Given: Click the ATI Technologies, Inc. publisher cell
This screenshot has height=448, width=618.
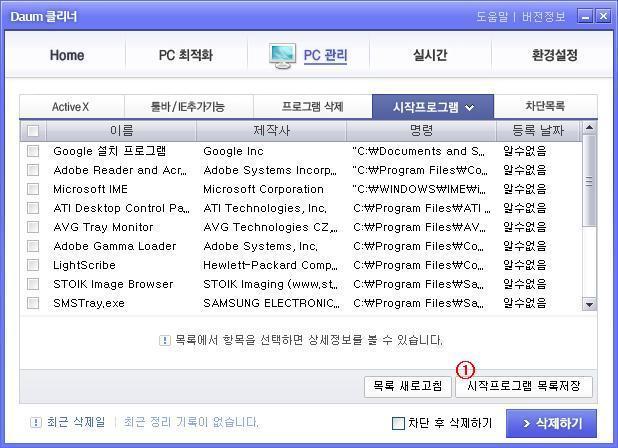Looking at the screenshot, I should coord(265,208).
